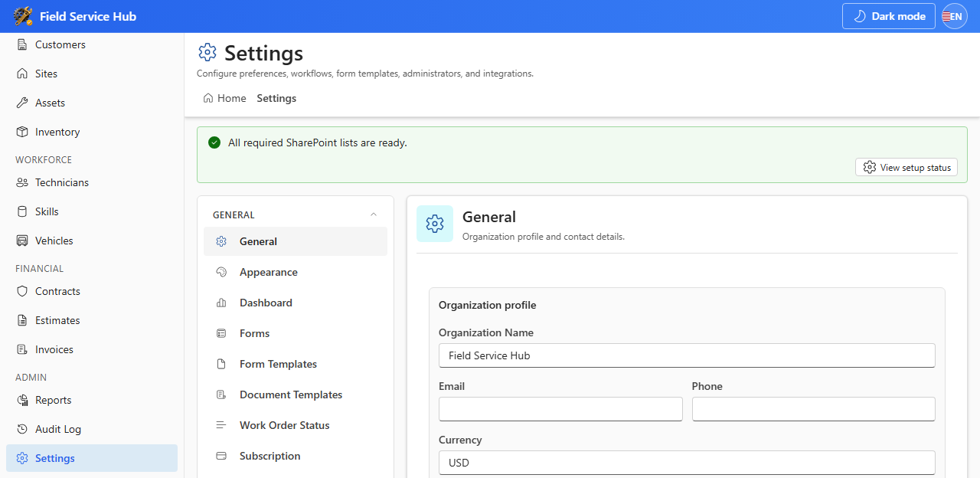
Task: Click the General gear icon in settings menu
Action: [221, 241]
